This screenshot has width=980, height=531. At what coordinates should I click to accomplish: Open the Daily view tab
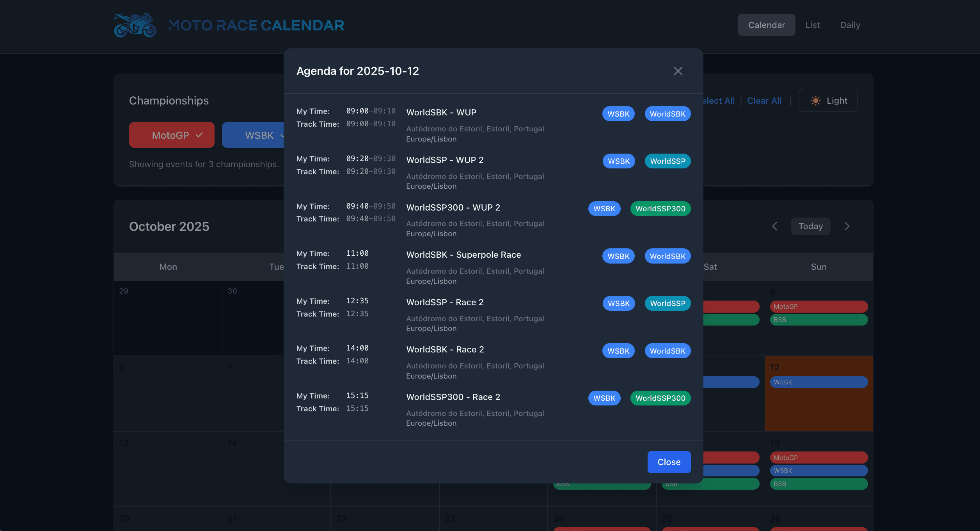(x=850, y=25)
